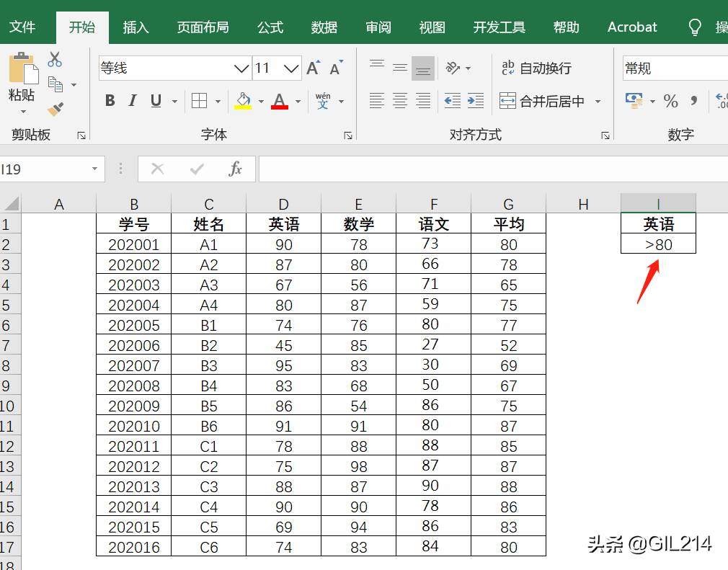728x570 pixels.
Task: Switch to 视图 View tab
Action: point(432,27)
